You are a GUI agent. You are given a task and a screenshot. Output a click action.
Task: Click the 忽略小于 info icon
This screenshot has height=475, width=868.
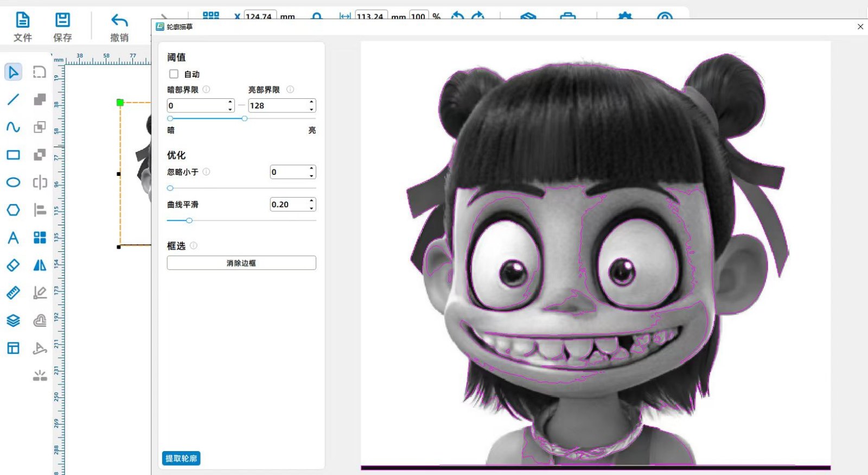point(206,172)
